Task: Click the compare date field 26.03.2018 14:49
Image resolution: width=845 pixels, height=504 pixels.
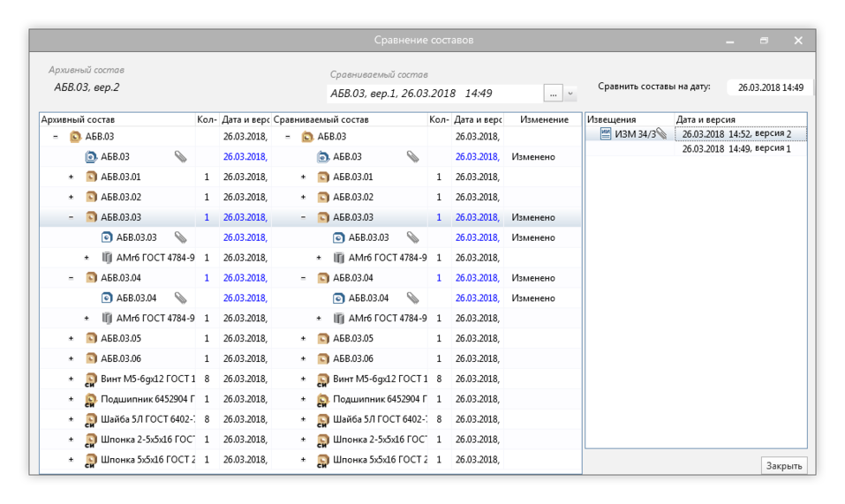Action: [770, 87]
